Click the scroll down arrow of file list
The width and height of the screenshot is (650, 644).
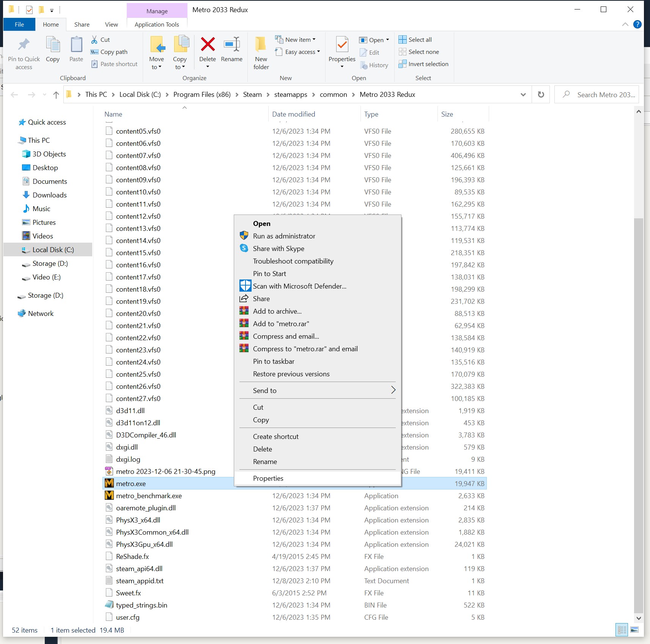pos(639,618)
